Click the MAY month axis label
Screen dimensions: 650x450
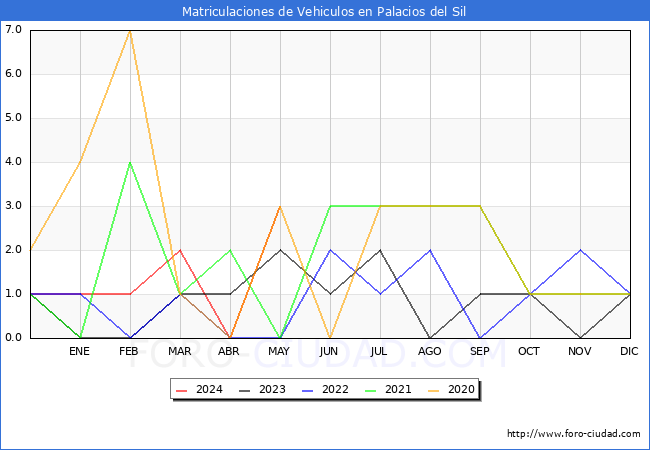(279, 351)
